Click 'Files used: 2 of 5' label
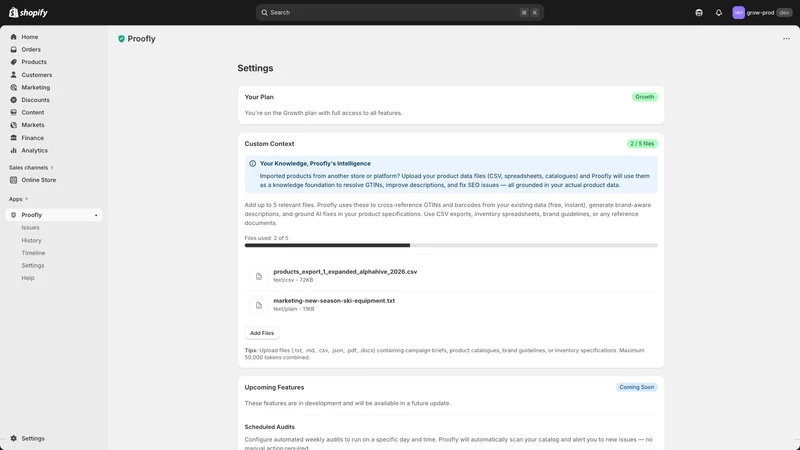Image resolution: width=800 pixels, height=450 pixels. point(266,238)
